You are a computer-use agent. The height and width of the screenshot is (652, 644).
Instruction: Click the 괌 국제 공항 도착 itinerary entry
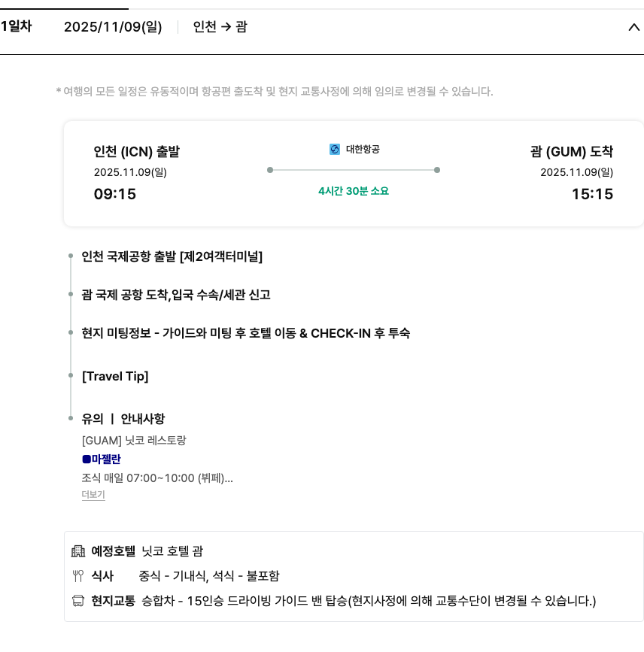click(176, 295)
